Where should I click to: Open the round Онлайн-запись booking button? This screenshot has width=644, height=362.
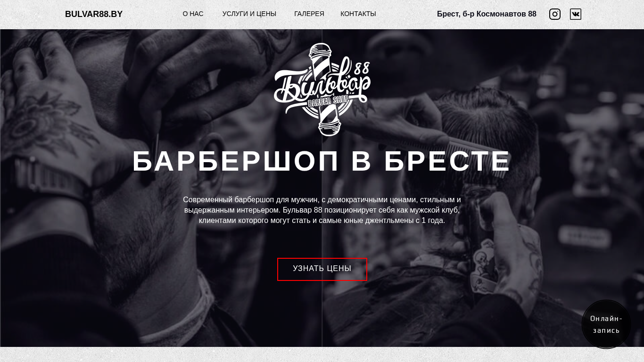point(606,324)
